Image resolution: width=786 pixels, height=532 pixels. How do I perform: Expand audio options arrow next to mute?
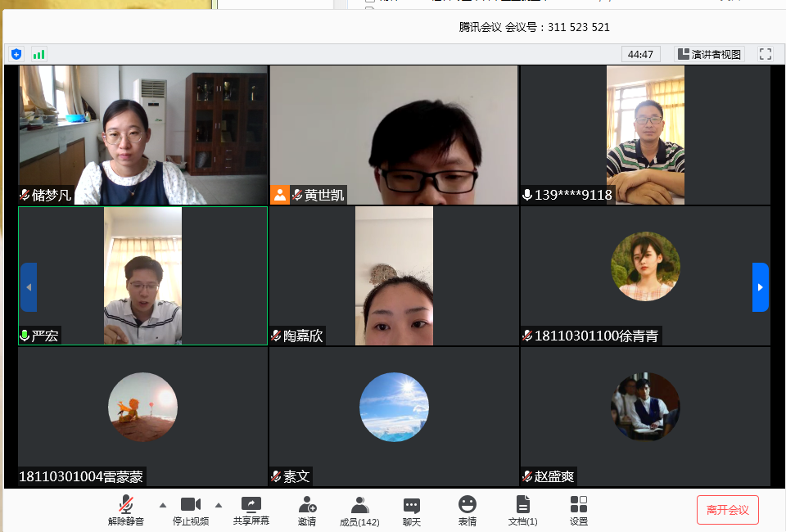point(162,504)
